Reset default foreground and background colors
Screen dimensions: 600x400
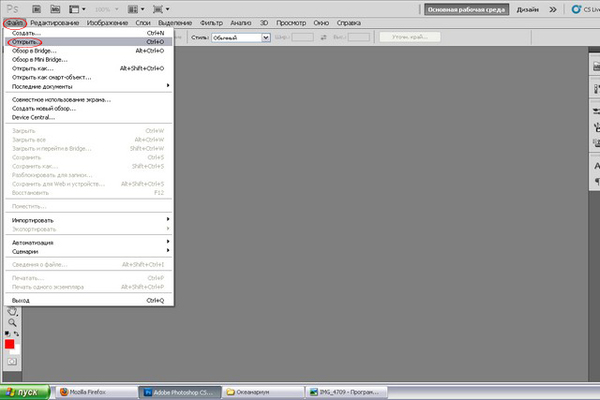[7, 333]
